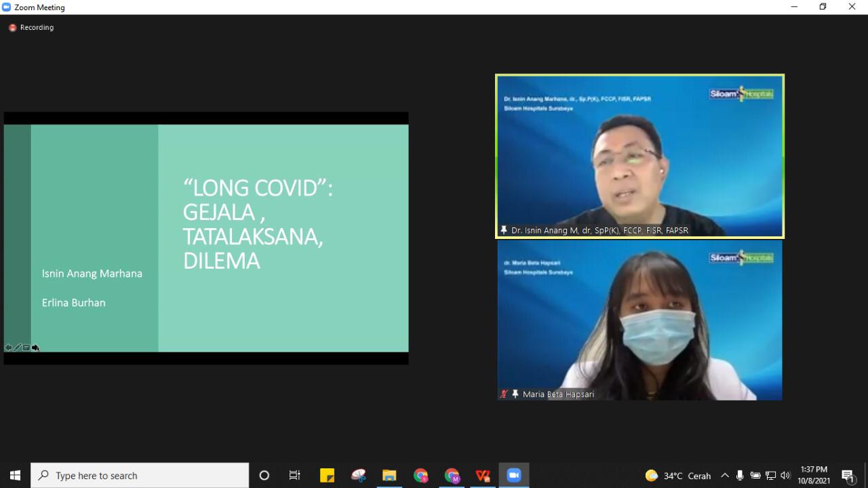868x488 pixels.
Task: Click pin icon on Dr. Isnin Anang's video
Action: 504,230
